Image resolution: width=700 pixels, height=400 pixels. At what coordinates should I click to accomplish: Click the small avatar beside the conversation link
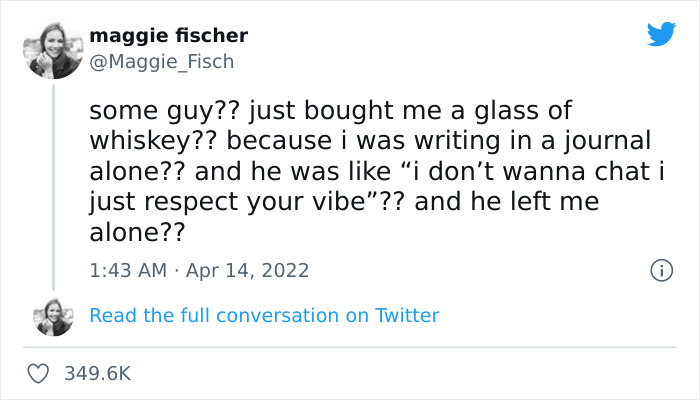(53, 316)
